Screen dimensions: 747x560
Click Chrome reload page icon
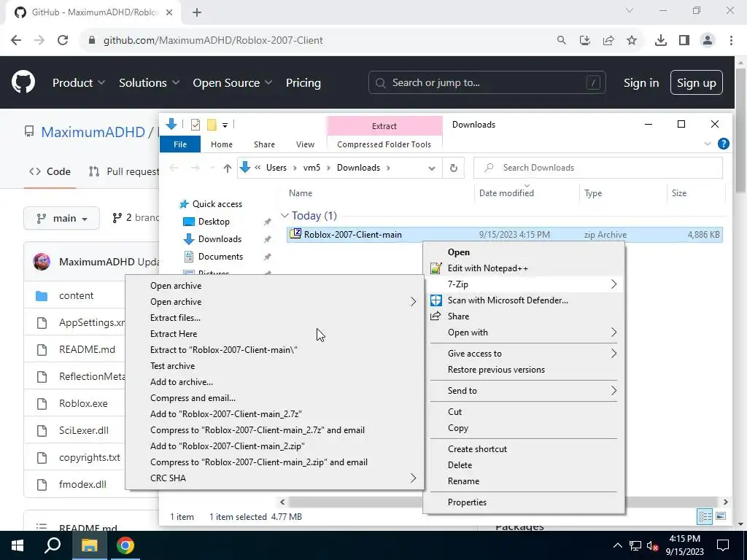click(x=63, y=41)
